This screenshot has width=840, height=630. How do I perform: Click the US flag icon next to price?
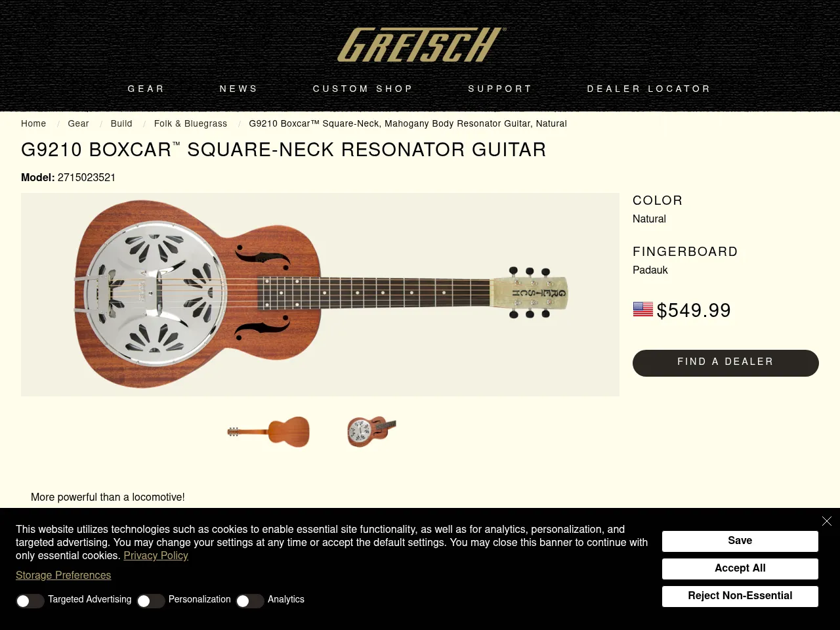642,309
